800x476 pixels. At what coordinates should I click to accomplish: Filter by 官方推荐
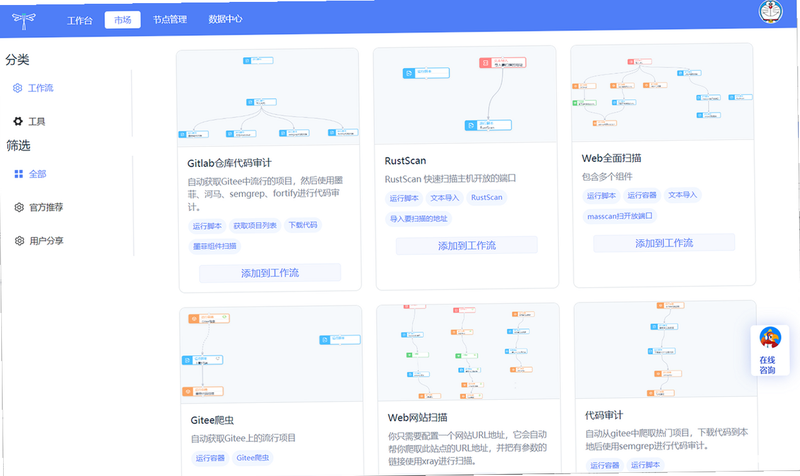[46, 207]
